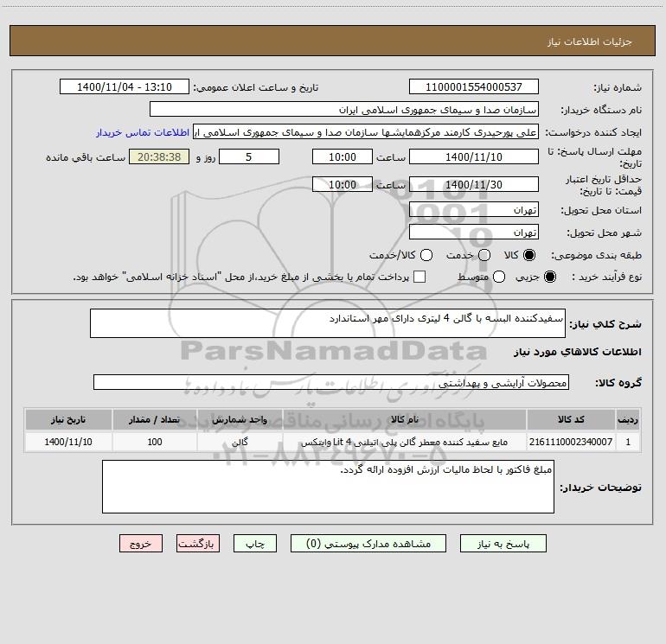Click product name cell مایع سفید کننده معطر
Screen dimensions: 666x644
pos(405,442)
